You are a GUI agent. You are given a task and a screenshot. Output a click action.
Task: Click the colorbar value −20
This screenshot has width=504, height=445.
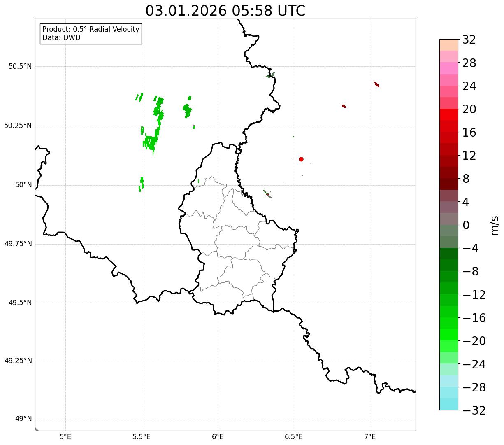[474, 341]
